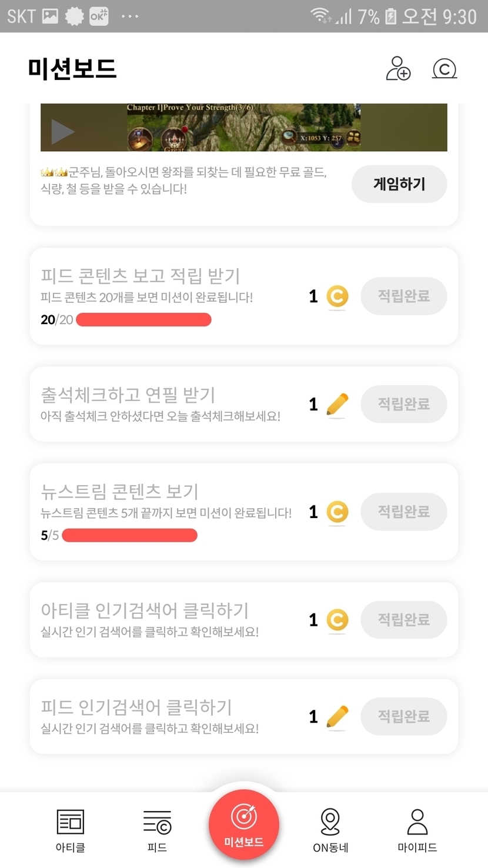Tap the add friend icon in header
Screen dimensions: 488x868
(398, 68)
